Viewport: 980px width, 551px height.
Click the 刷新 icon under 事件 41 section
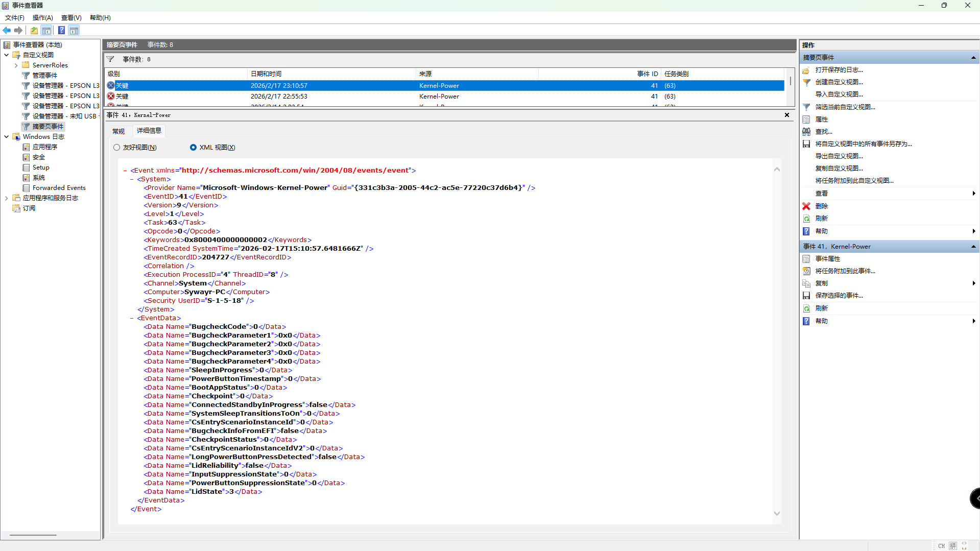(806, 308)
